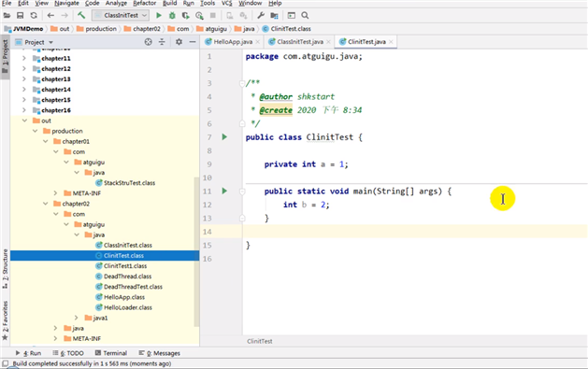The width and height of the screenshot is (588, 369).
Task: Synchronize files with the refresh icon
Action: tap(34, 15)
